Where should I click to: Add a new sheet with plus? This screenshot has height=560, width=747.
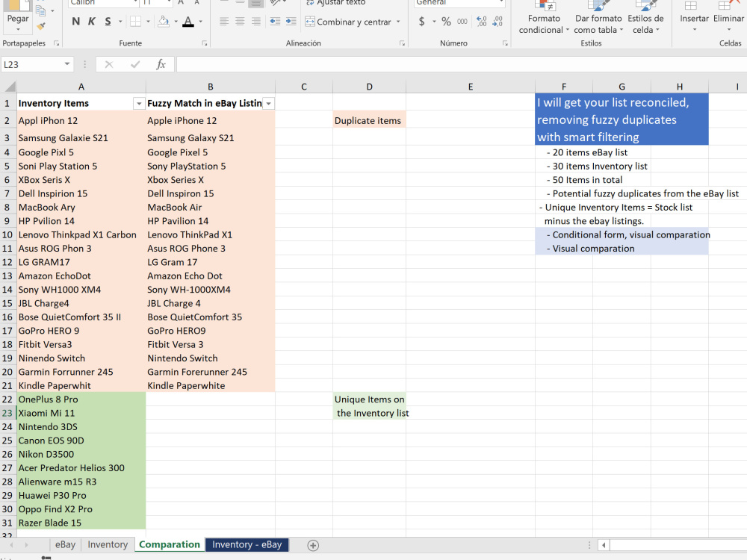[x=313, y=545]
